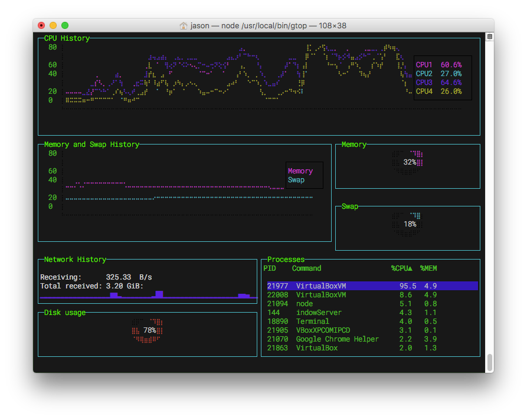The height and width of the screenshot is (420, 527).
Task: Select the node process 21094 row
Action: 372,304
